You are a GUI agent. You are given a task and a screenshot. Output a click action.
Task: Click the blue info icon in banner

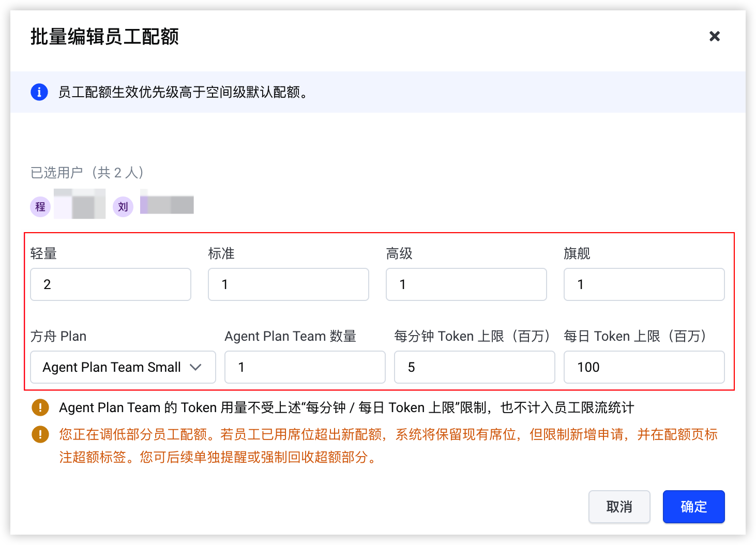39,92
